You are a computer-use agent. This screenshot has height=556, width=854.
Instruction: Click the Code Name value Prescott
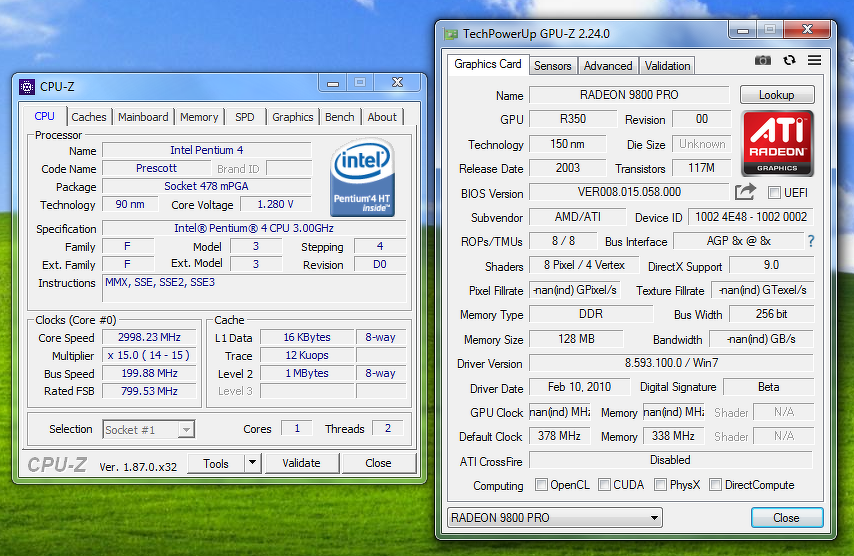156,168
